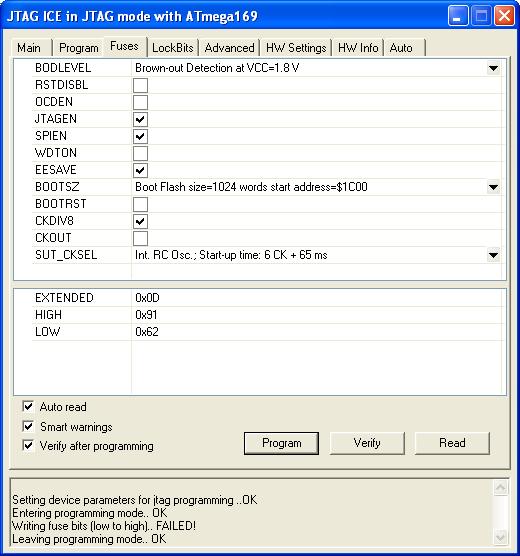The width and height of the screenshot is (520, 556).
Task: Select the Int. RC Osc. start-up time value
Action: (231, 255)
